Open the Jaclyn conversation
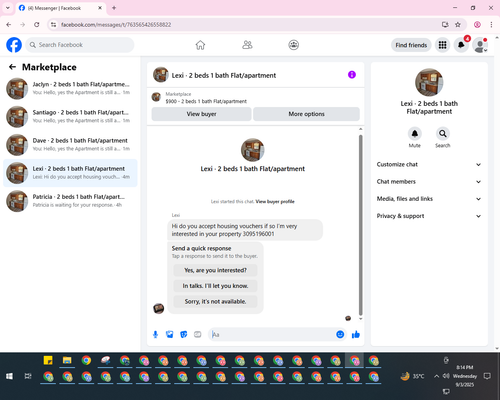This screenshot has width=500, height=400. pos(70,88)
